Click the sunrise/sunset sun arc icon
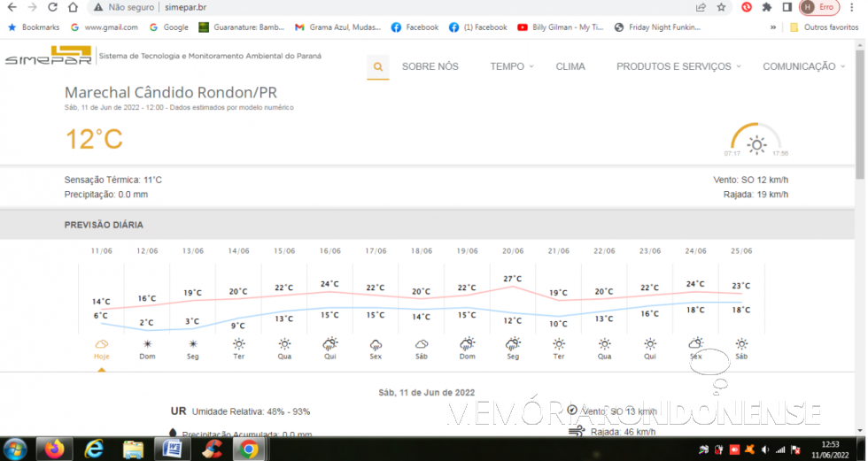This screenshot has height=461, width=868. (756, 140)
